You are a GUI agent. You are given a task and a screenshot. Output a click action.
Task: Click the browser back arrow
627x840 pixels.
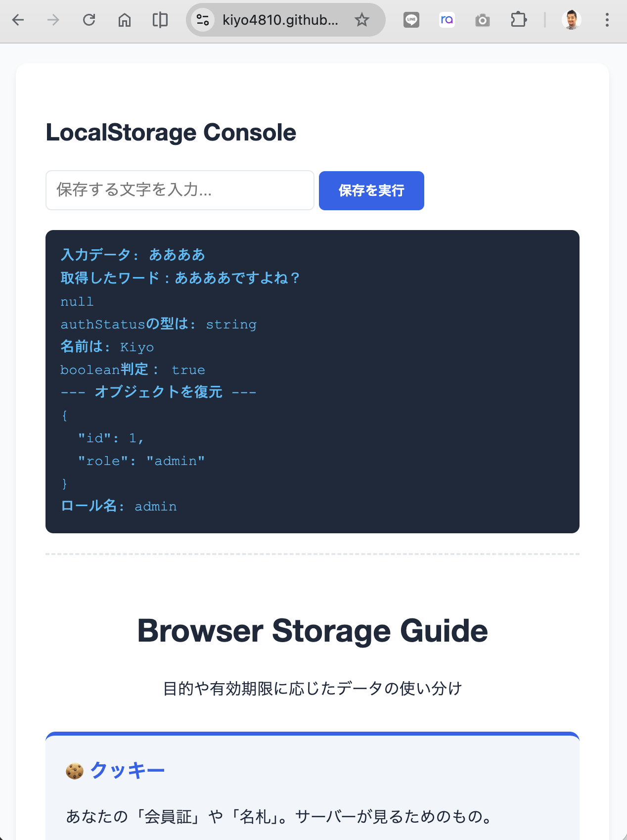point(18,20)
